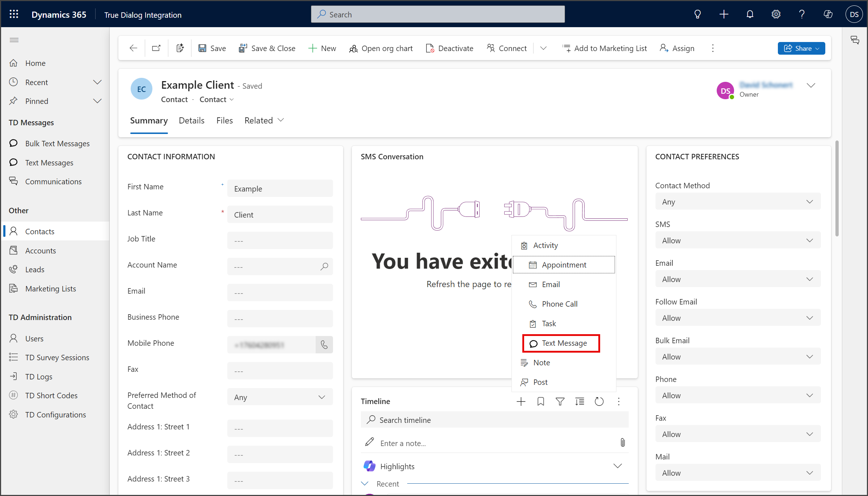Open the timeline filter funnel icon

pos(560,402)
